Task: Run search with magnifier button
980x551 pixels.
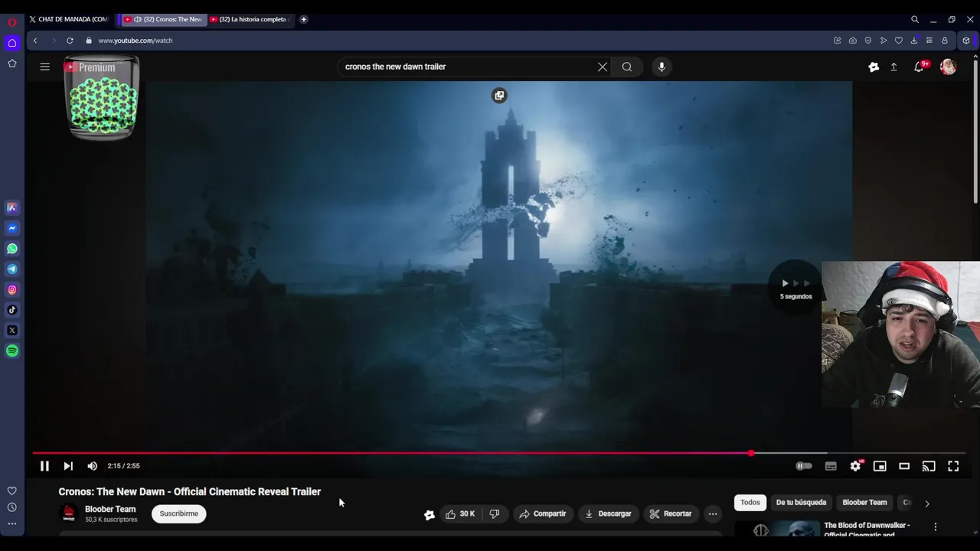Action: click(x=627, y=67)
